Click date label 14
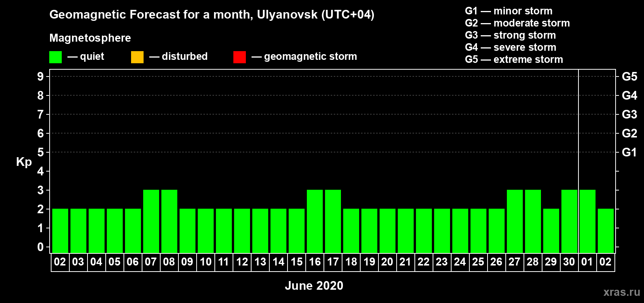Viewport: 644px width, 303px height. 278,262
